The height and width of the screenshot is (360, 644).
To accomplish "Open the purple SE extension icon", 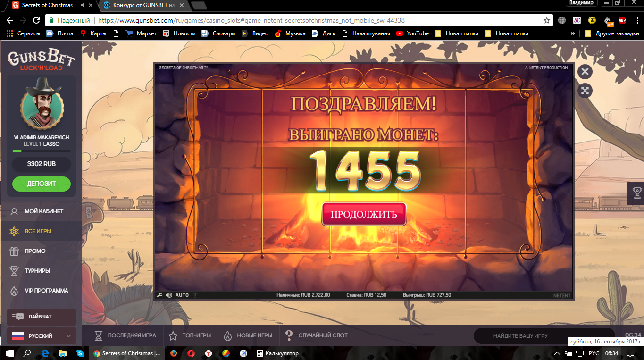I will [577, 20].
